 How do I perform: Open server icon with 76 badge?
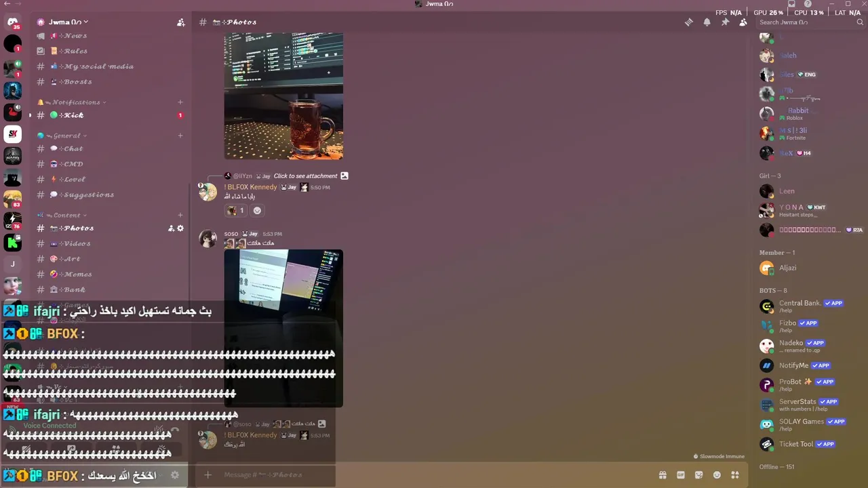(x=12, y=221)
